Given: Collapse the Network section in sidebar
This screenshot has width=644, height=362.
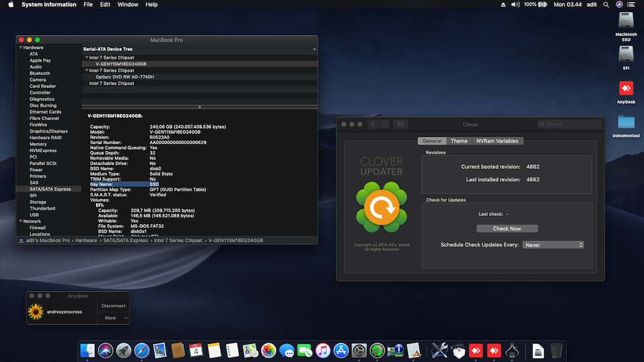Looking at the screenshot, I should (x=21, y=221).
